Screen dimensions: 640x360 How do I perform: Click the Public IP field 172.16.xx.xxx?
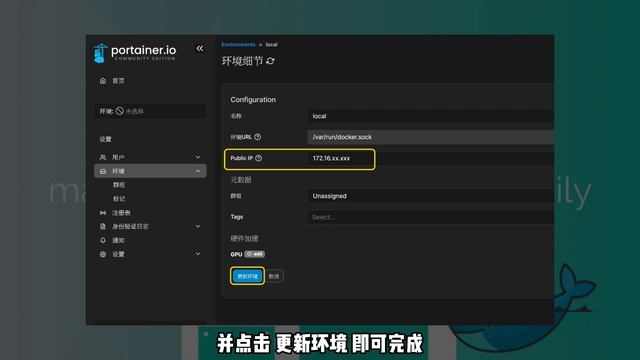(430, 158)
